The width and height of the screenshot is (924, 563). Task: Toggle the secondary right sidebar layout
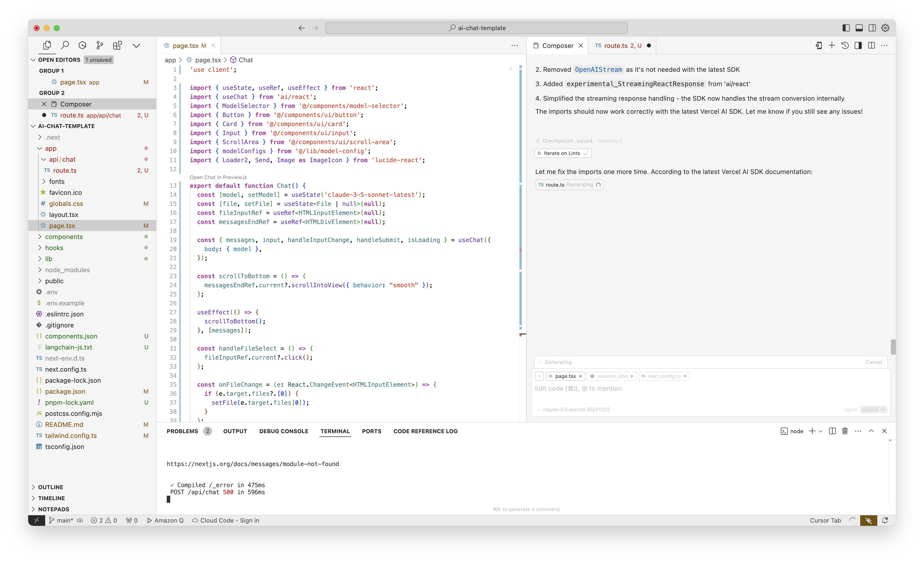coord(872,28)
